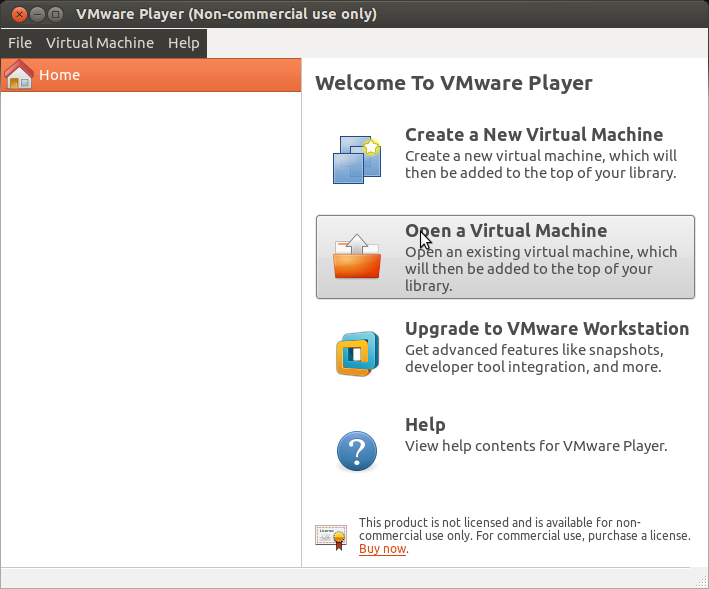This screenshot has height=589, width=709.
Task: Open the Help menu in menu bar
Action: [184, 43]
